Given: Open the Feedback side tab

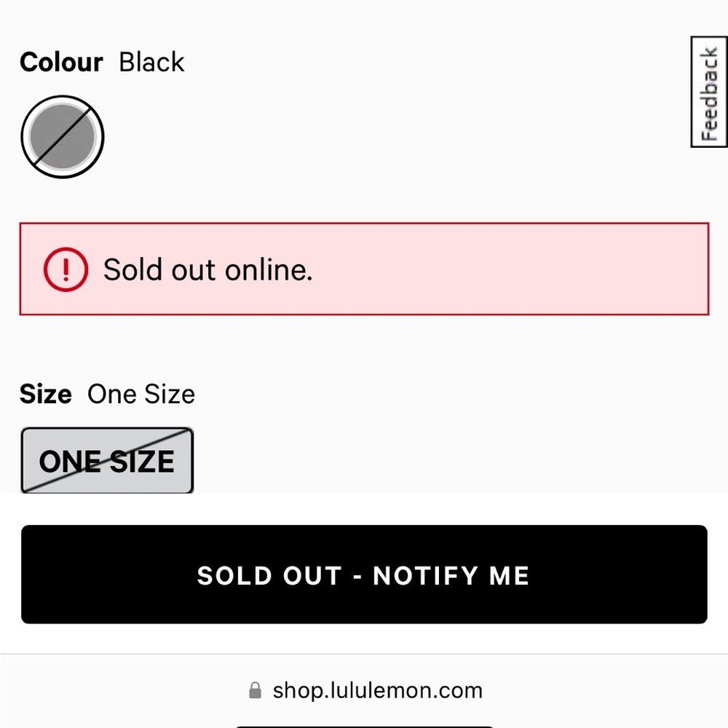Looking at the screenshot, I should pos(708,92).
